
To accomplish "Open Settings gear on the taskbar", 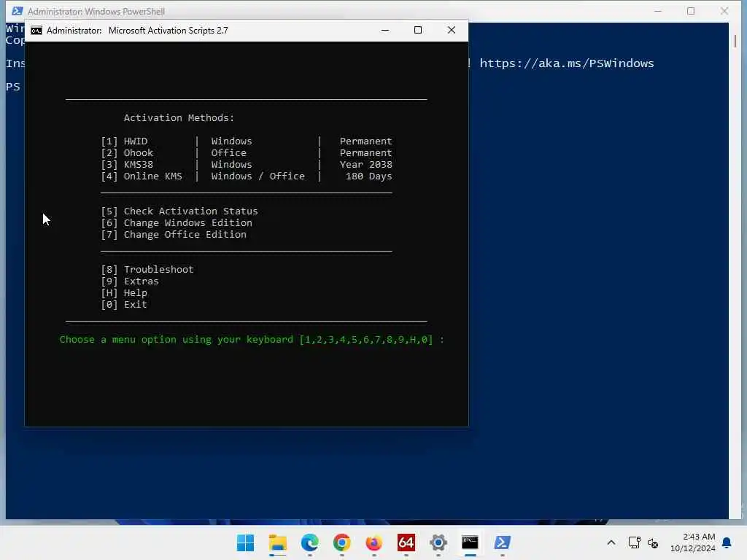I will tap(438, 542).
